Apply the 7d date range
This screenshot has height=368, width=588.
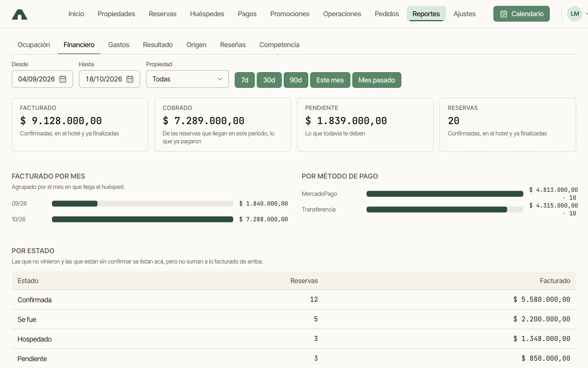tap(245, 80)
